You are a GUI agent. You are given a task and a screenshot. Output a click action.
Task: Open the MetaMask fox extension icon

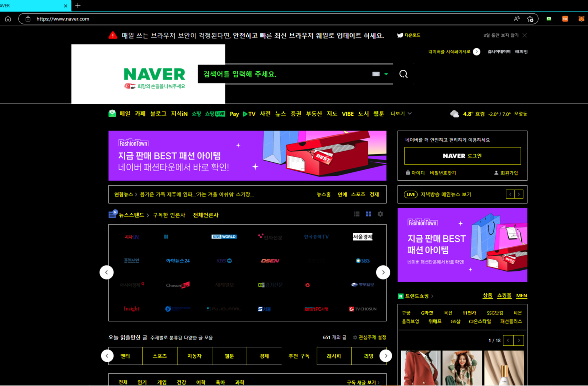coord(581,19)
